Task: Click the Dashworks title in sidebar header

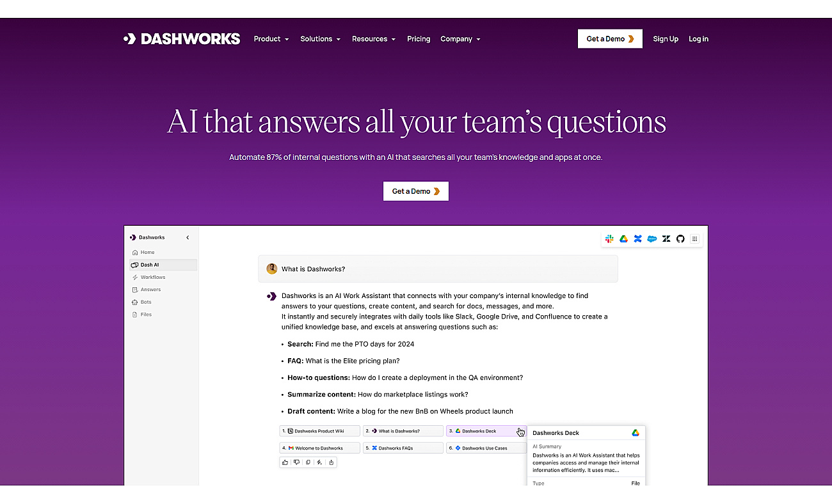Action: point(152,237)
